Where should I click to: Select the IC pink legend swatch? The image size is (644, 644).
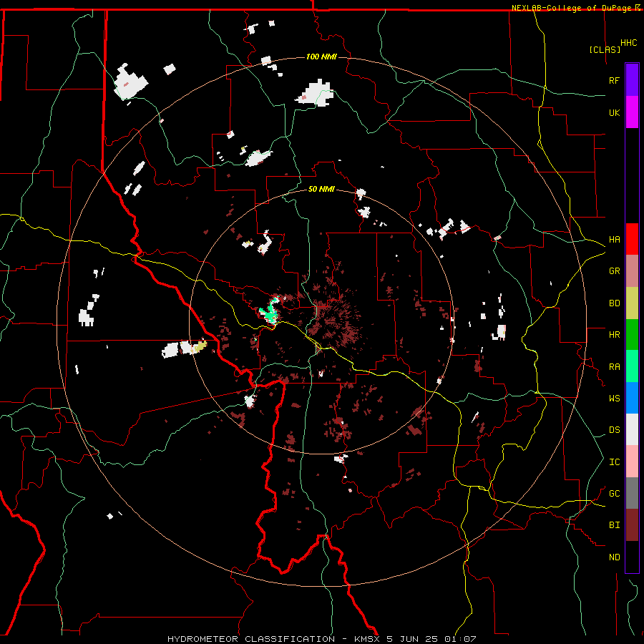pyautogui.click(x=632, y=462)
